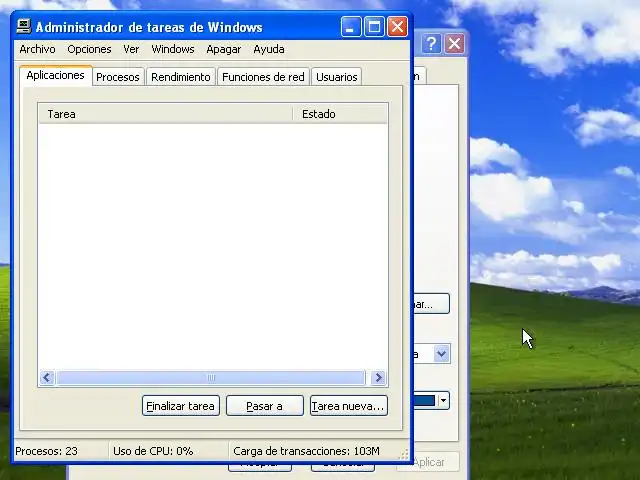This screenshot has height=480, width=640.
Task: Click the Pasar a button
Action: 264,406
